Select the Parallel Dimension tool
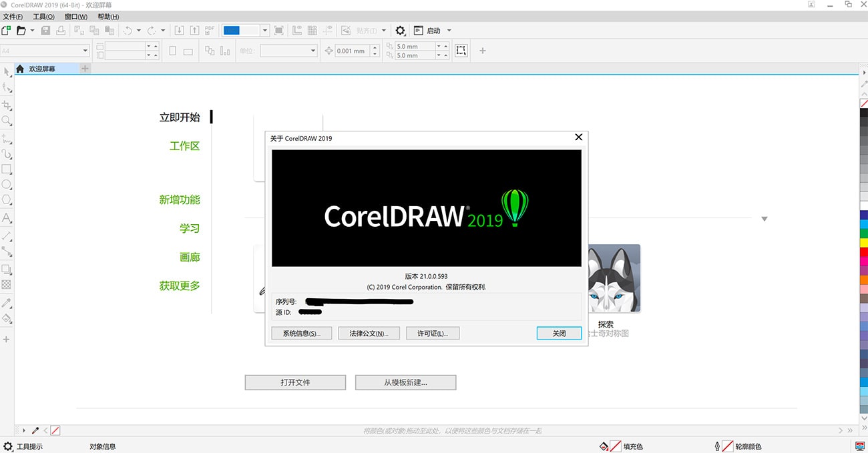The height and width of the screenshot is (453, 868). pyautogui.click(x=7, y=236)
